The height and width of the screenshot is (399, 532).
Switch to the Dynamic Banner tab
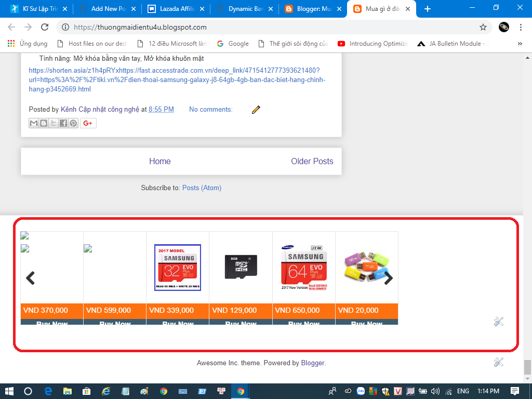[x=244, y=9]
